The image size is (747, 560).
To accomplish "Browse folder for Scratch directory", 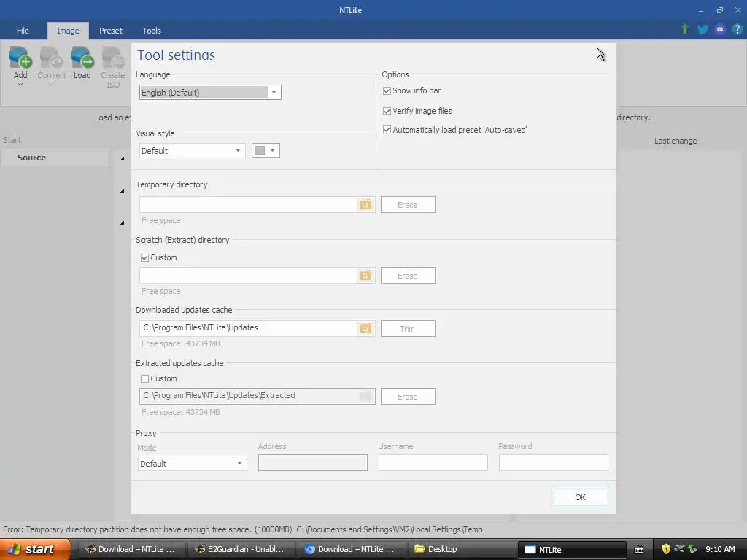I will point(365,276).
